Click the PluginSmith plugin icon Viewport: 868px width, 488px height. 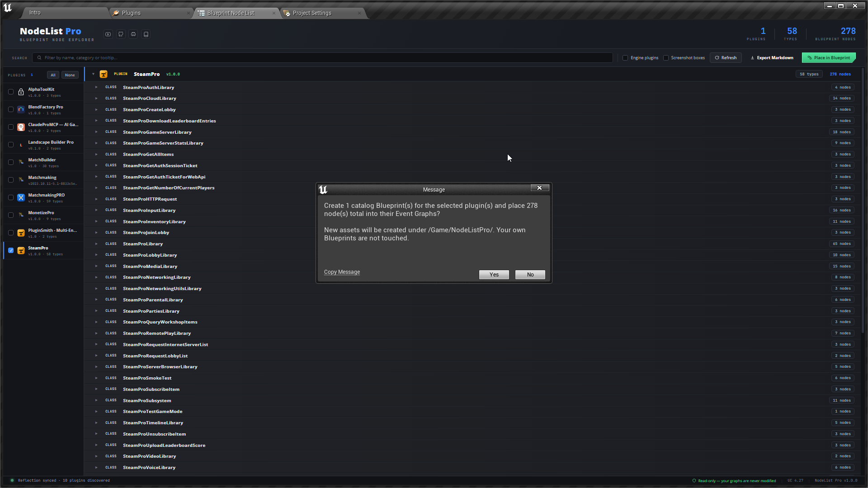point(21,233)
